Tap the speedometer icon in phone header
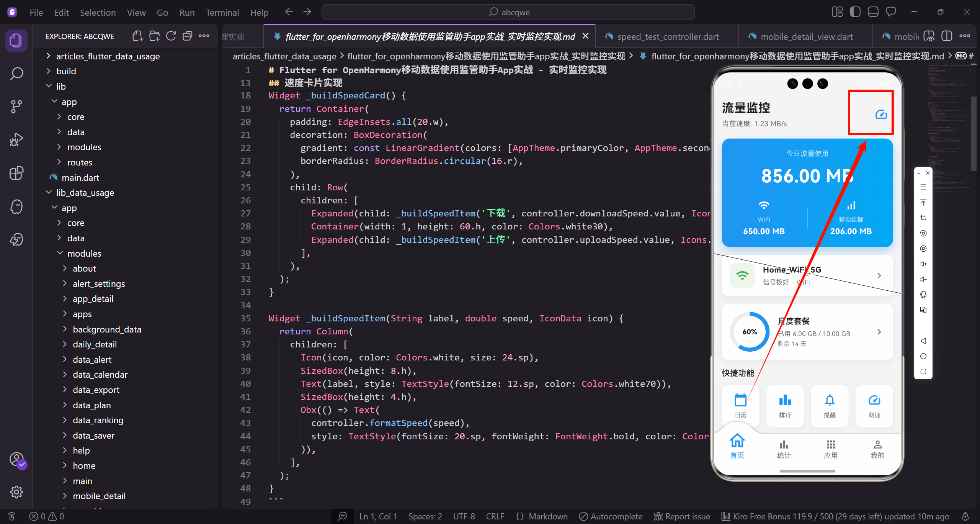Image resolution: width=980 pixels, height=524 pixels. click(881, 114)
